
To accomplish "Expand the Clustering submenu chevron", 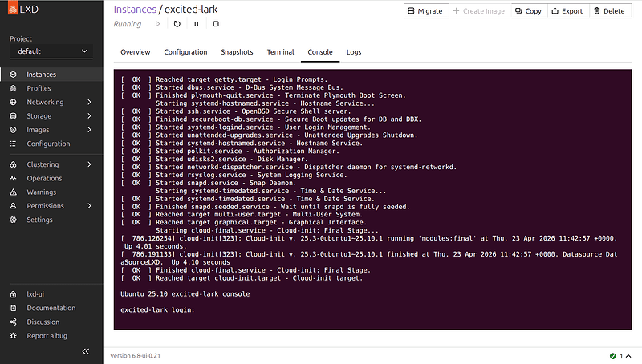I will click(x=89, y=164).
